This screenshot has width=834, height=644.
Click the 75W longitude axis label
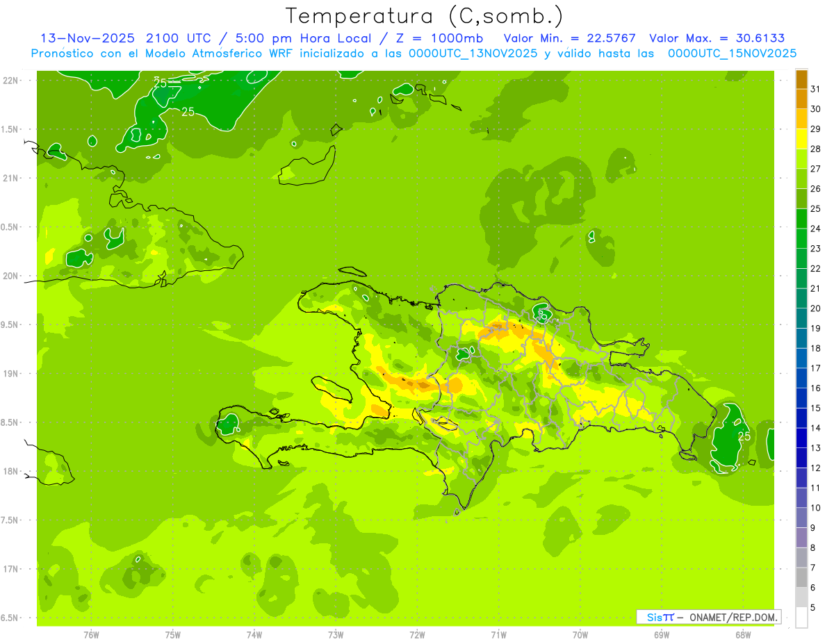click(172, 635)
